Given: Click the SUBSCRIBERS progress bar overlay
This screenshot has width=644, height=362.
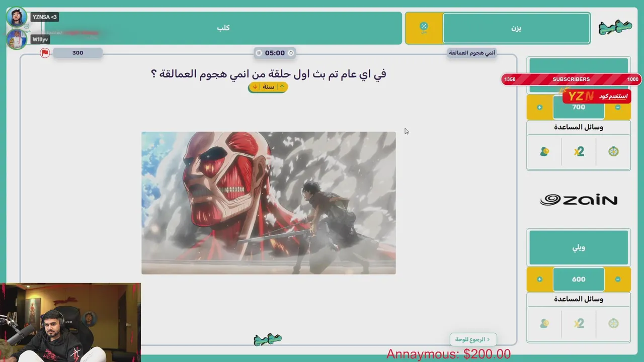Looking at the screenshot, I should pyautogui.click(x=571, y=79).
